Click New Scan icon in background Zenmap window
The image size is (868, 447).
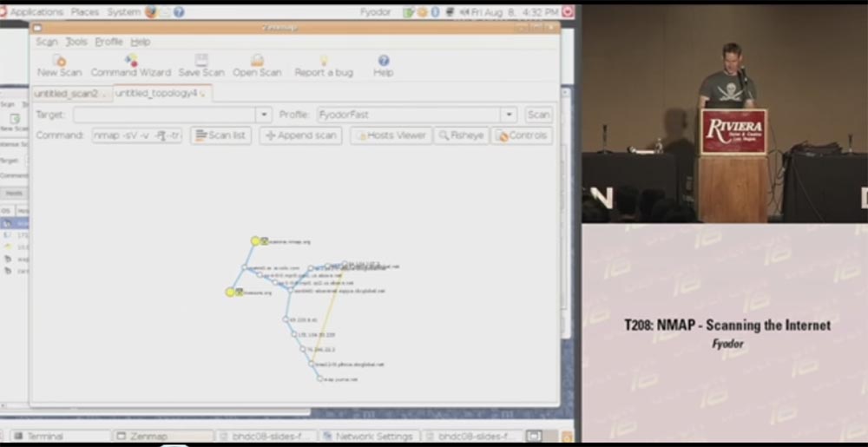click(15, 119)
